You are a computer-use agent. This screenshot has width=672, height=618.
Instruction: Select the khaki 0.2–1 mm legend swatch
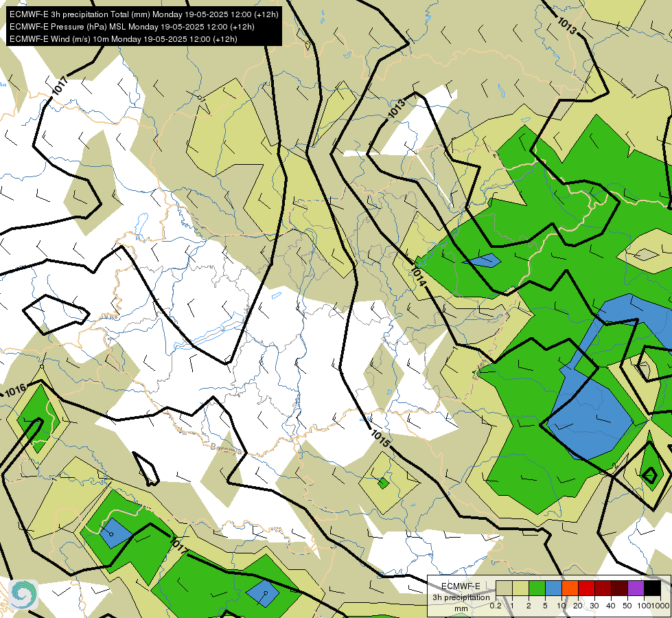pos(504,588)
